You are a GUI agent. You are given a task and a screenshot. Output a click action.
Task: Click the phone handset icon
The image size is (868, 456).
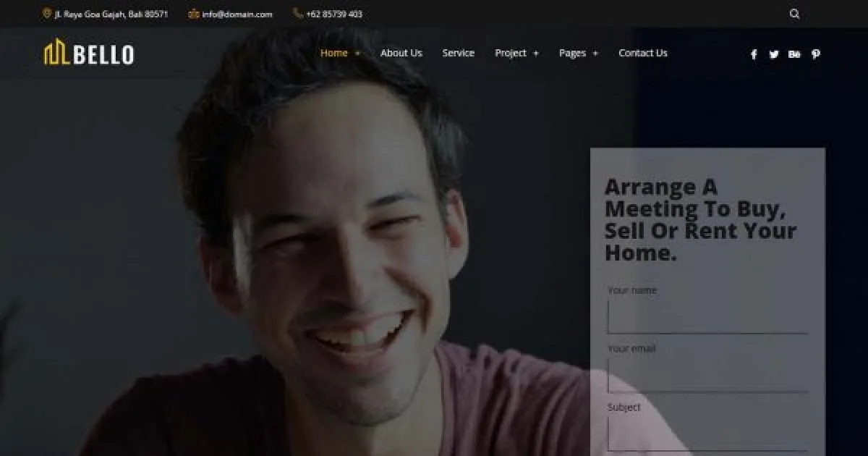point(298,14)
